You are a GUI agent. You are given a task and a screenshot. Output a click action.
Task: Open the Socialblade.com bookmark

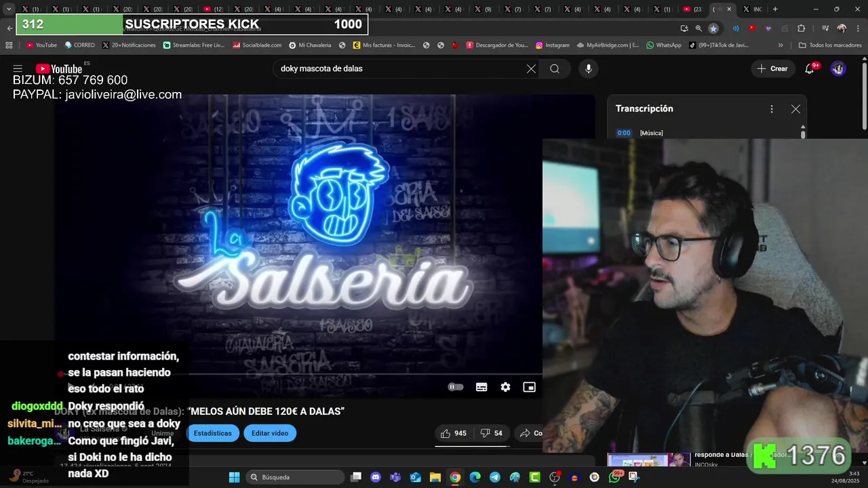[x=257, y=45]
